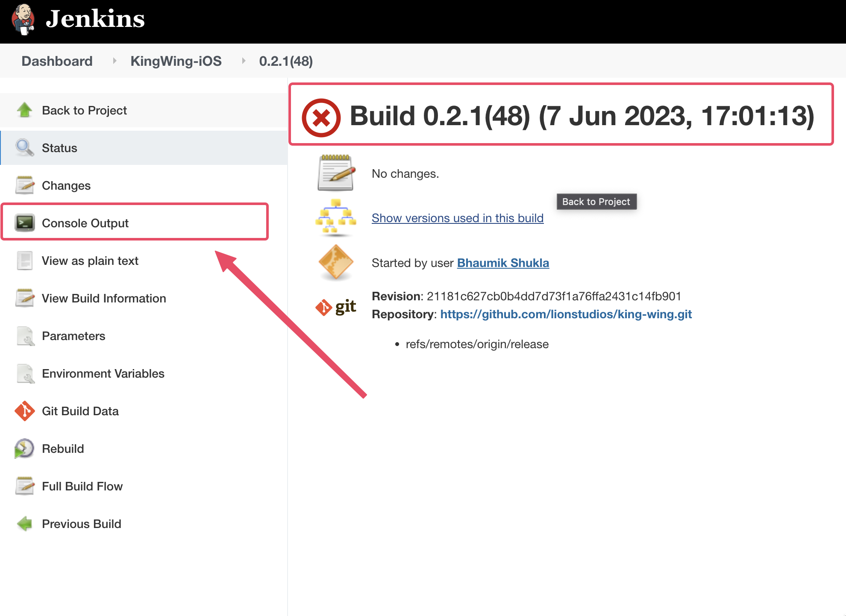
Task: Select Rebuild in the sidebar
Action: point(63,449)
